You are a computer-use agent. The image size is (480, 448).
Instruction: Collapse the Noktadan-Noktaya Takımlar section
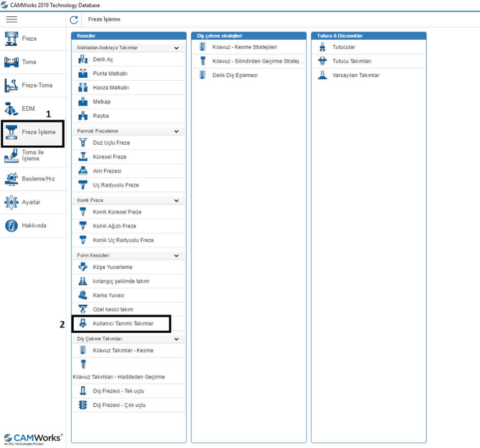pyautogui.click(x=176, y=48)
